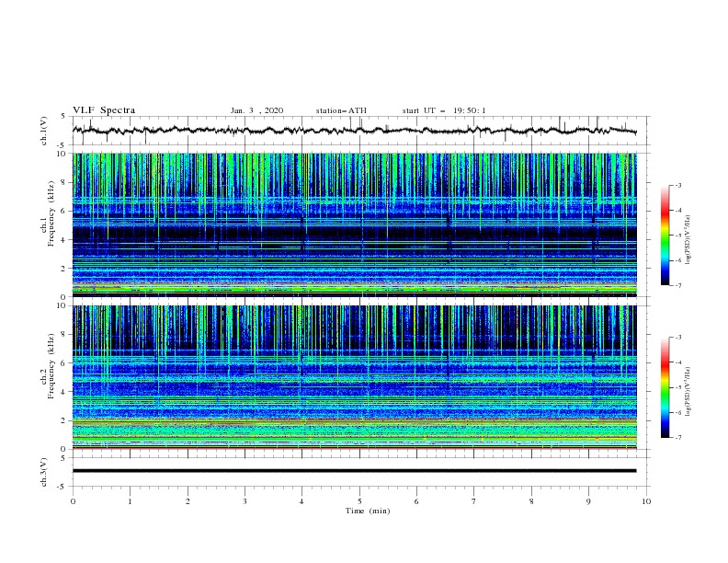
Task: Click the time axis tick label "7"
Action: click(474, 501)
